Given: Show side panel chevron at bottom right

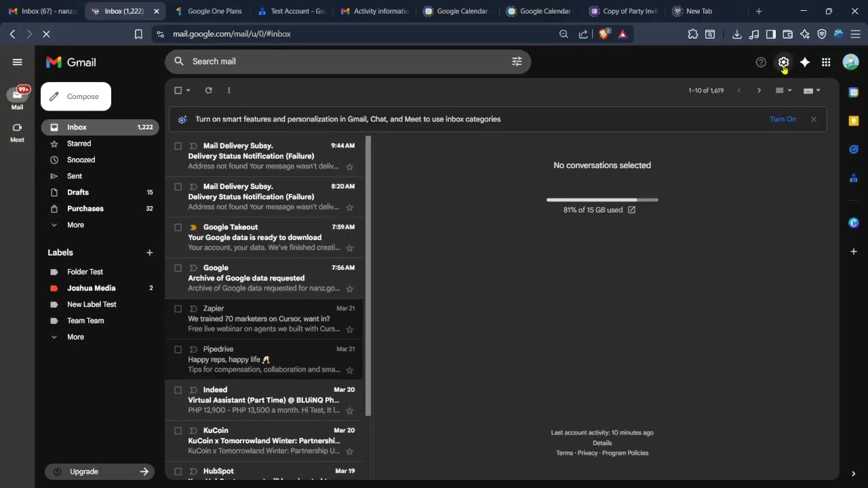Looking at the screenshot, I should click(853, 474).
